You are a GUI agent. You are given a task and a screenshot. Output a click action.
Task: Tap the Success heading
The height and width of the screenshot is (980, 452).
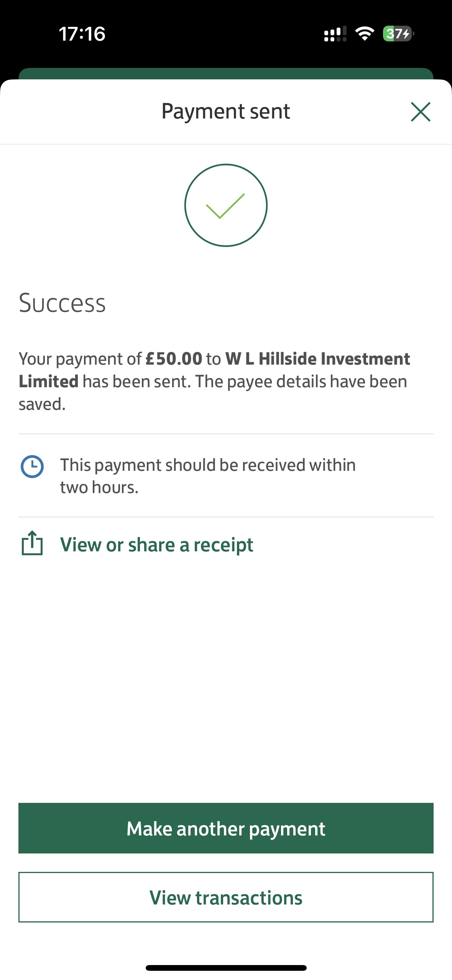62,303
